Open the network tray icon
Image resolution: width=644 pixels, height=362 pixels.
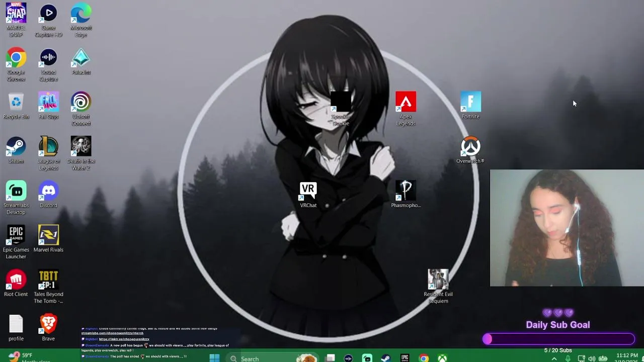point(581,358)
